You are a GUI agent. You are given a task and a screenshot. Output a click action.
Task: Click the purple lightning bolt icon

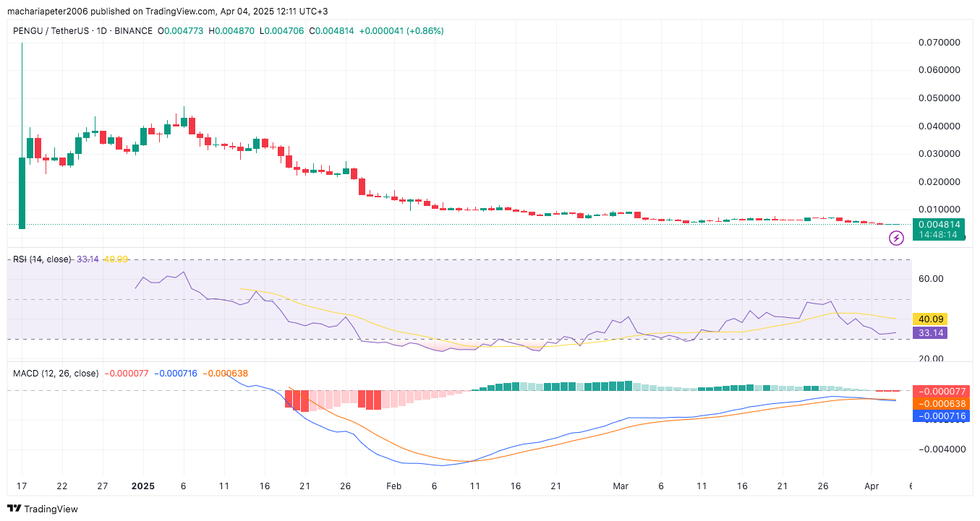click(896, 237)
